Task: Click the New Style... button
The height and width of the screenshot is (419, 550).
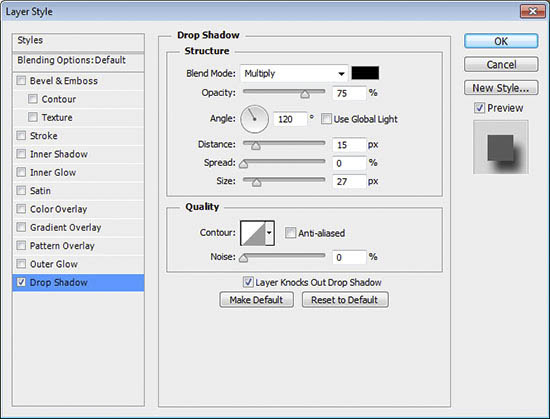Action: click(501, 88)
